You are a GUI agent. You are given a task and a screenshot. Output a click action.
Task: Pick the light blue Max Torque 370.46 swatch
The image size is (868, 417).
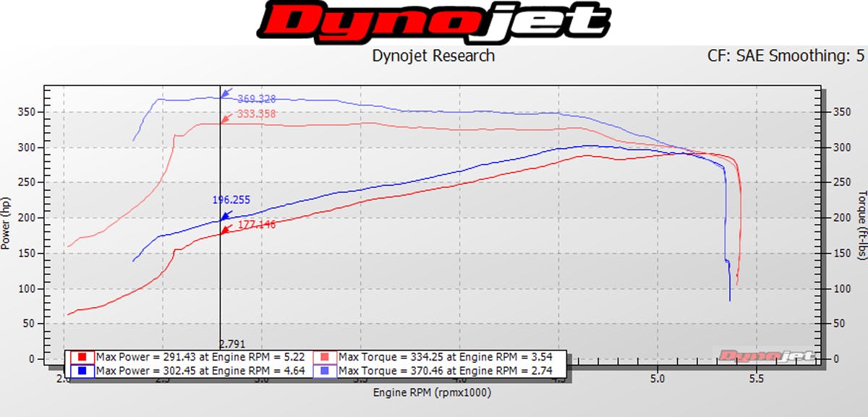pos(326,371)
